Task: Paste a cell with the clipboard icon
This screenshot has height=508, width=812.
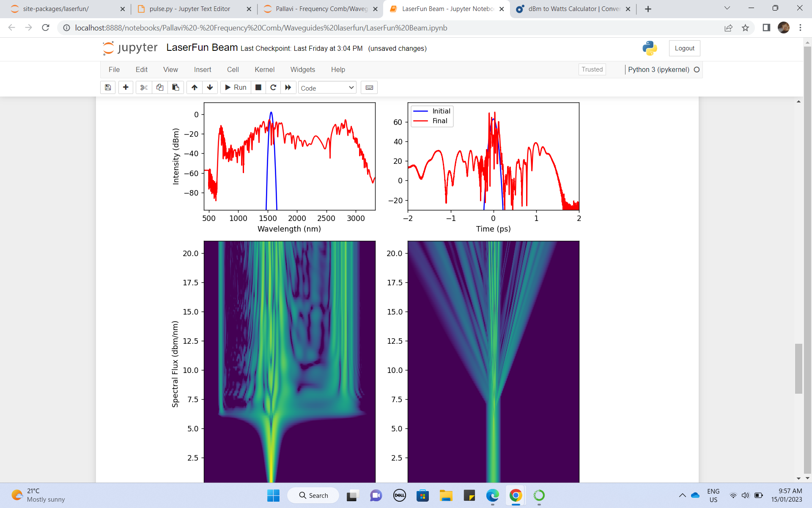Action: coord(176,87)
